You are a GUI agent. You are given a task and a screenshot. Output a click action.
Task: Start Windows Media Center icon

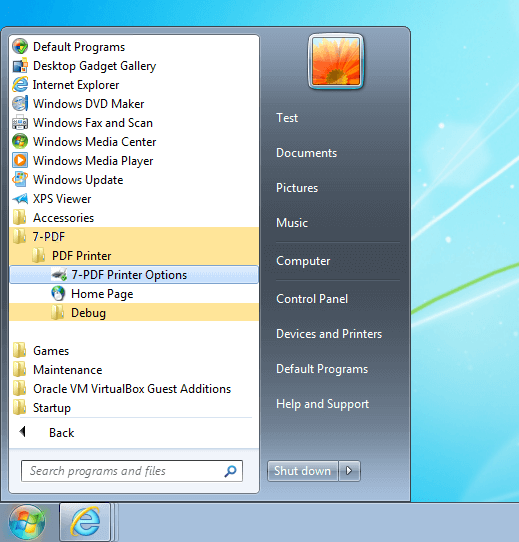(x=20, y=141)
